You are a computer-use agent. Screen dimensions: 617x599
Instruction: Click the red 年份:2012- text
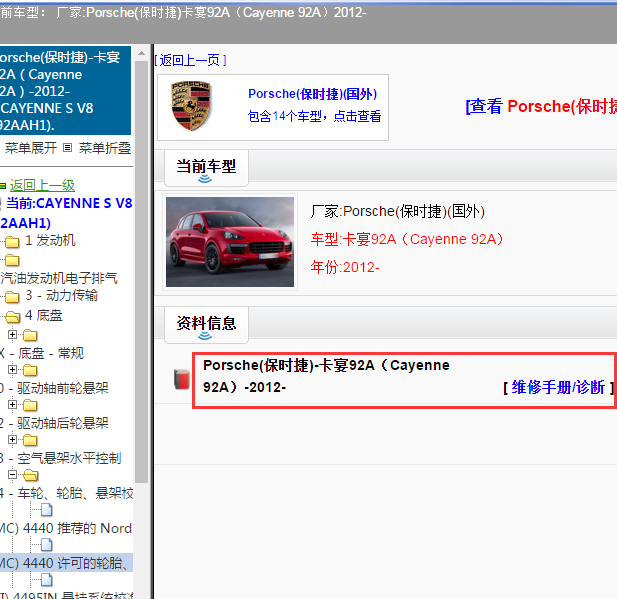pos(345,267)
